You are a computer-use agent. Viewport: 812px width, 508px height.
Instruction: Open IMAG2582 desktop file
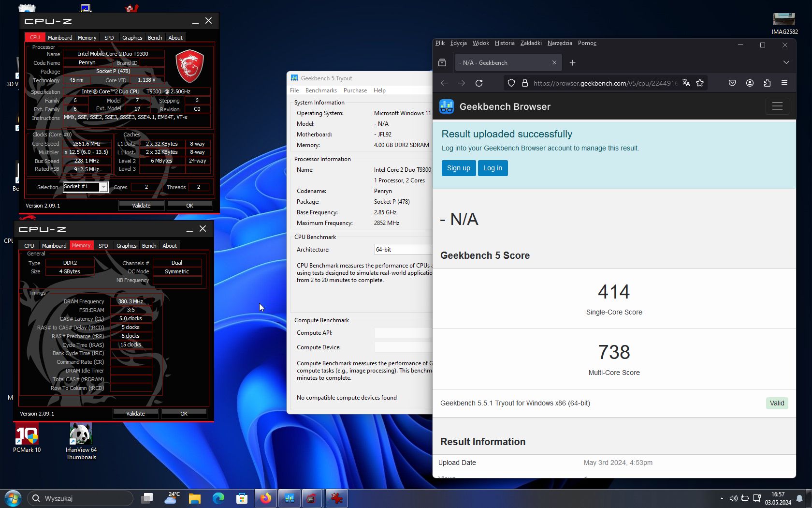pos(784,24)
